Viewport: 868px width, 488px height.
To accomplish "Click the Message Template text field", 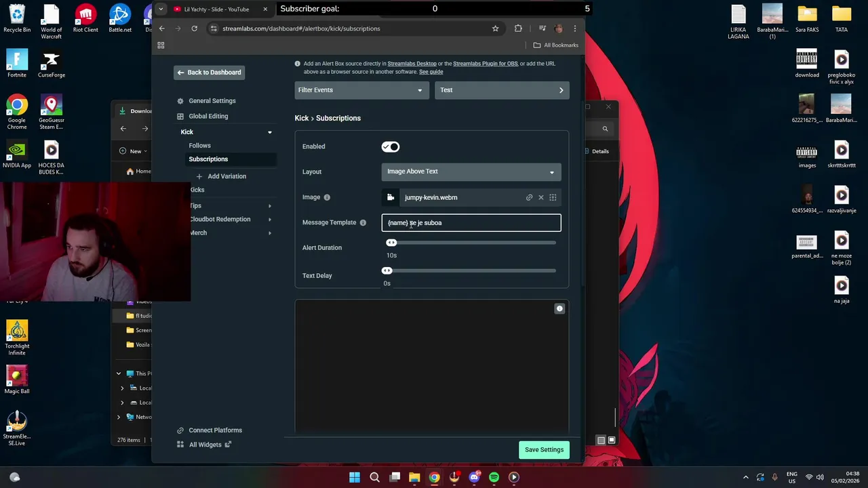I will [x=471, y=223].
